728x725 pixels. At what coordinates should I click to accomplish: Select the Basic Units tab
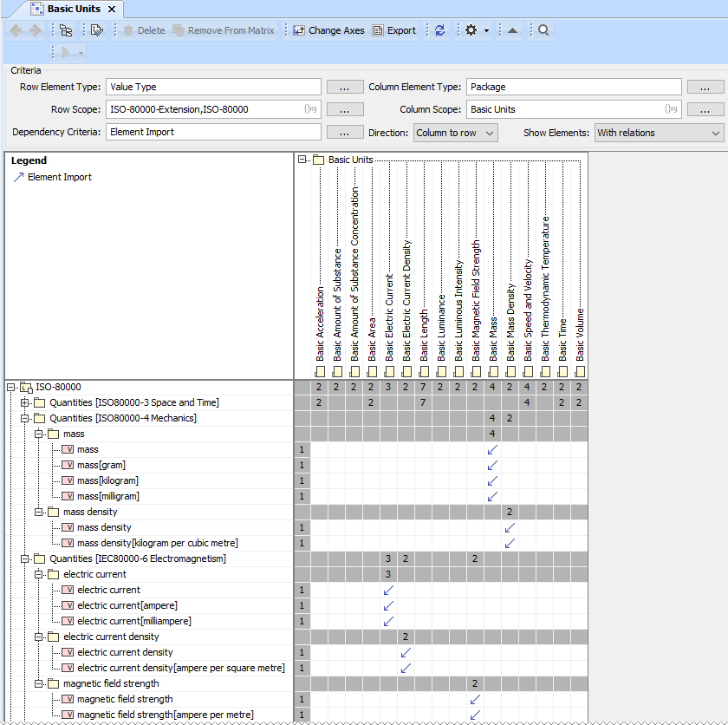tap(73, 9)
